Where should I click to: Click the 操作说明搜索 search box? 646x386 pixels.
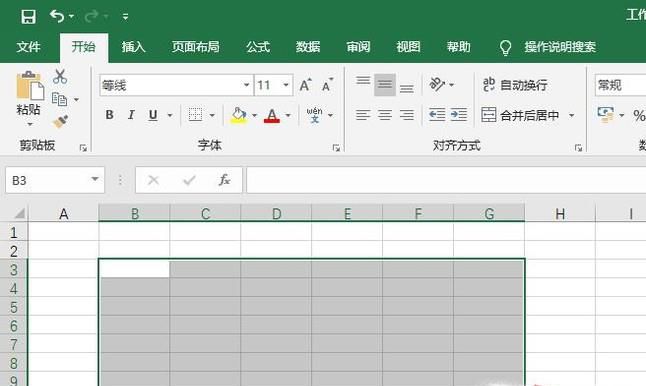[x=560, y=47]
